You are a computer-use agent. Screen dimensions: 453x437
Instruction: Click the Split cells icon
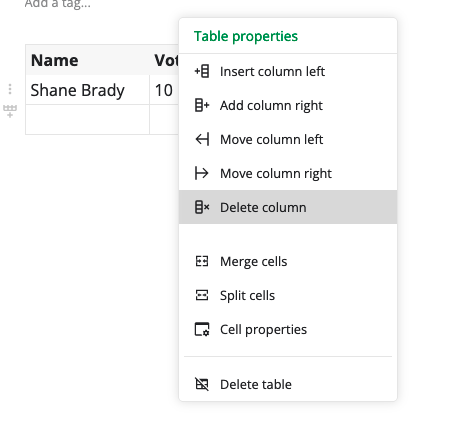click(x=202, y=295)
